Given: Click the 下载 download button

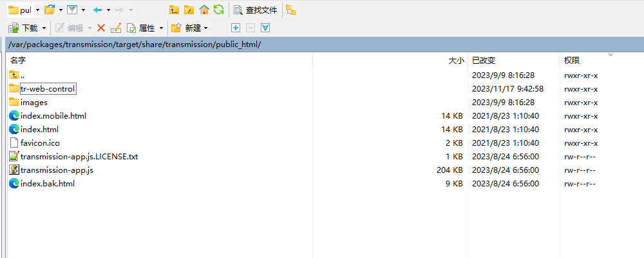Looking at the screenshot, I should [x=24, y=28].
